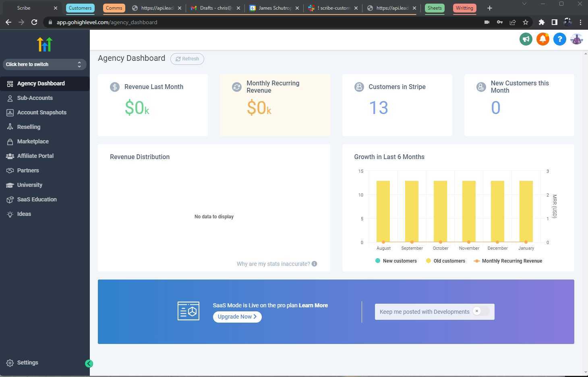Click the green megaphone announcements icon
Viewport: 588px width, 377px height.
coord(526,39)
